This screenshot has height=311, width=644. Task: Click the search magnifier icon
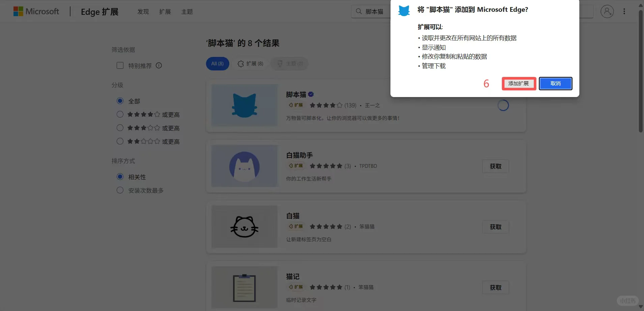pos(358,11)
